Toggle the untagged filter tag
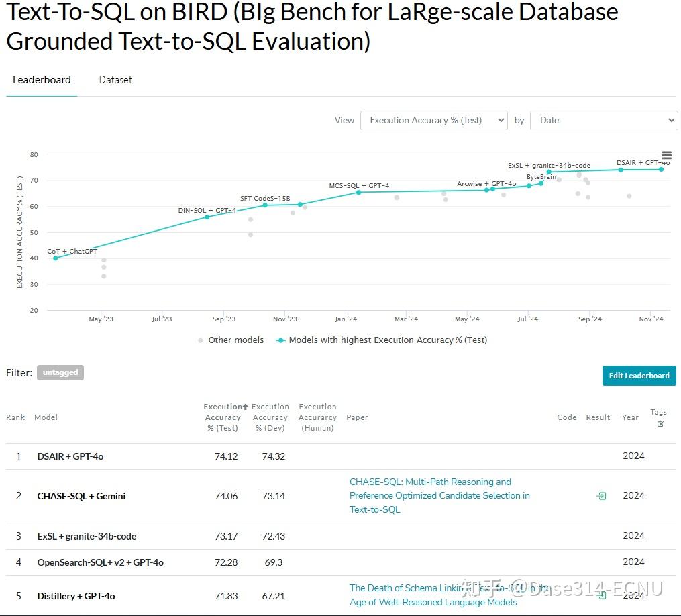The image size is (681, 616). click(60, 373)
